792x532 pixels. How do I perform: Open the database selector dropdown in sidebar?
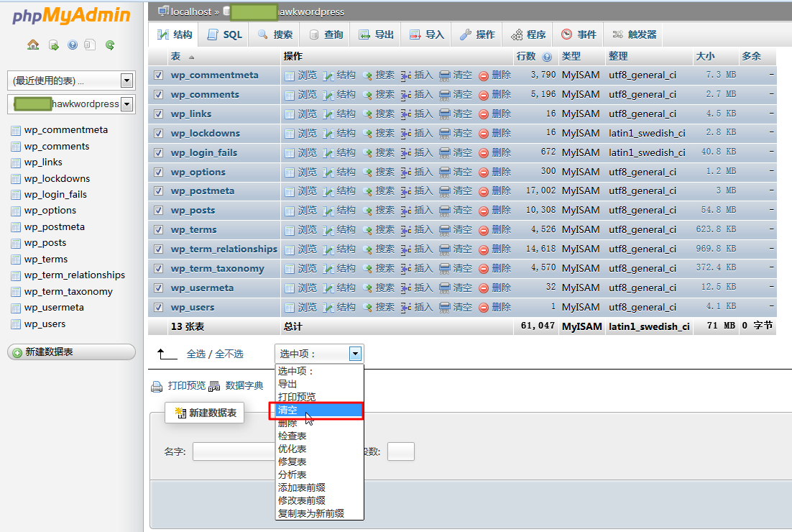coord(71,104)
